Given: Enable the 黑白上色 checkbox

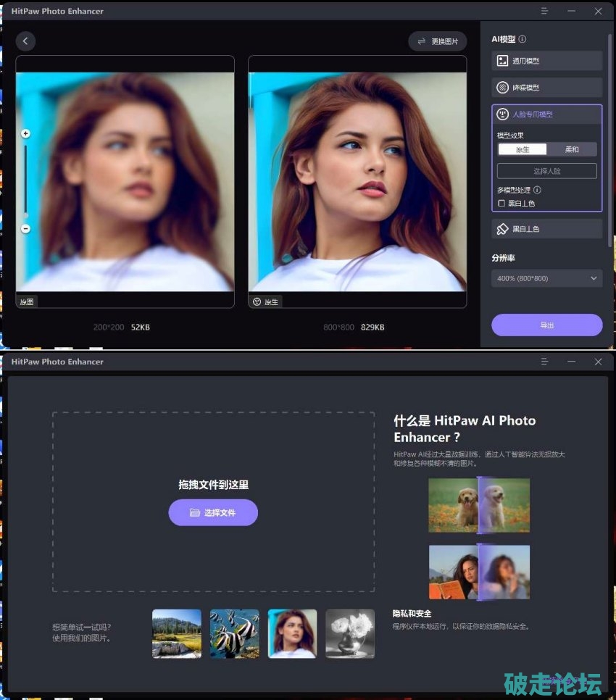Looking at the screenshot, I should [501, 204].
